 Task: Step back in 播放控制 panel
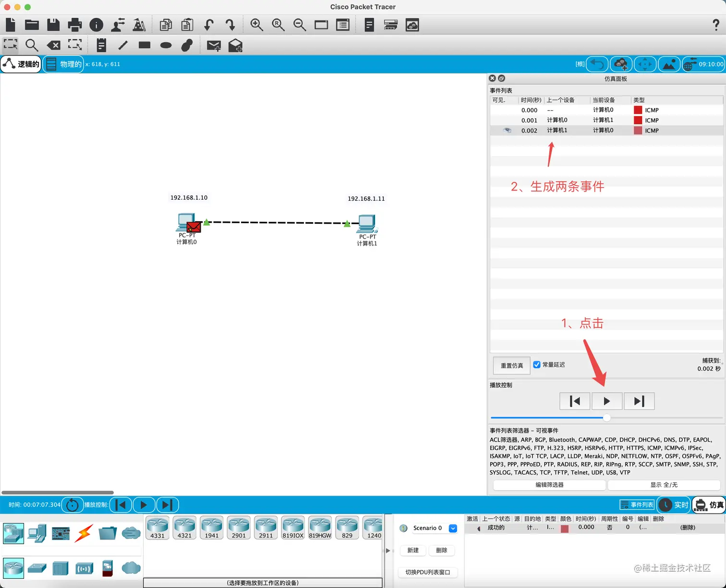(x=575, y=401)
